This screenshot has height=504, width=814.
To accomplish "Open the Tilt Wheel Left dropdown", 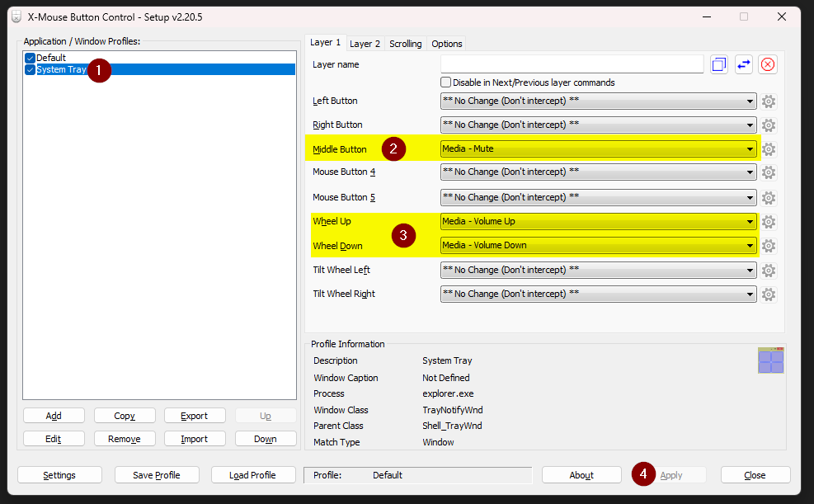I will coord(598,270).
